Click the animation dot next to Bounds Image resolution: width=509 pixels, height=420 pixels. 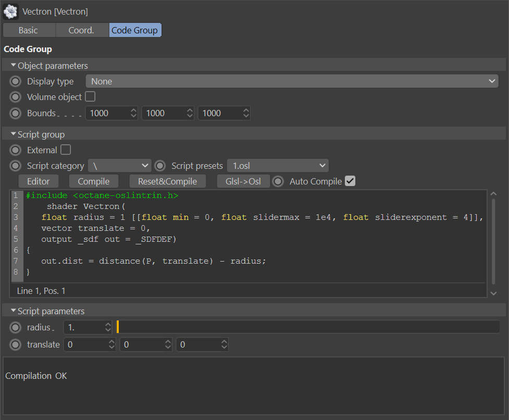(x=15, y=113)
